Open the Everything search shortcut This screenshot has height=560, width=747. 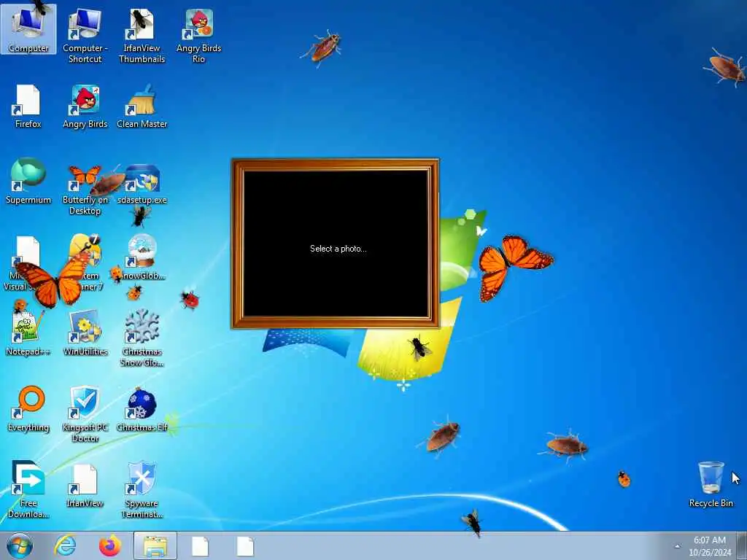(x=28, y=408)
